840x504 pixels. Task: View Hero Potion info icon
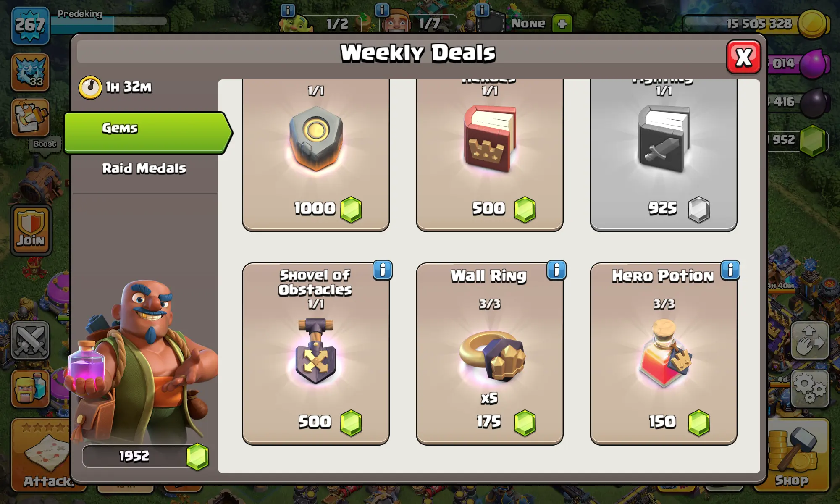pyautogui.click(x=730, y=270)
